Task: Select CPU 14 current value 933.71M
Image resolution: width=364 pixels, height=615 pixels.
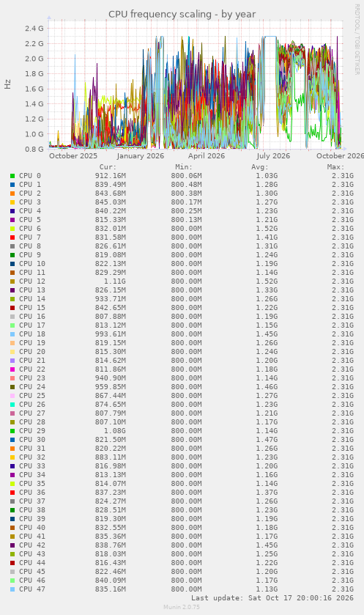Action: 111,299
